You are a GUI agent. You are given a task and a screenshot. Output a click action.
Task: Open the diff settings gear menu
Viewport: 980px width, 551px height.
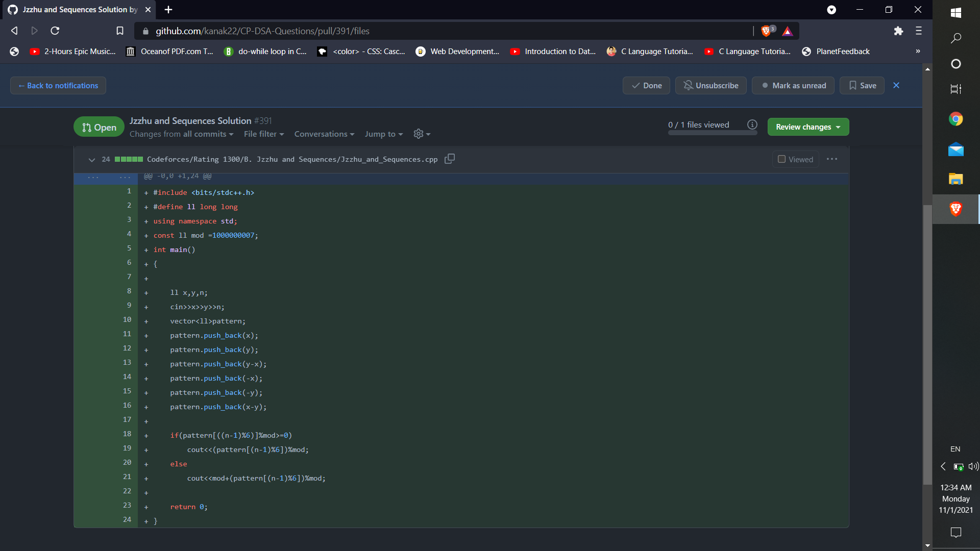click(422, 134)
